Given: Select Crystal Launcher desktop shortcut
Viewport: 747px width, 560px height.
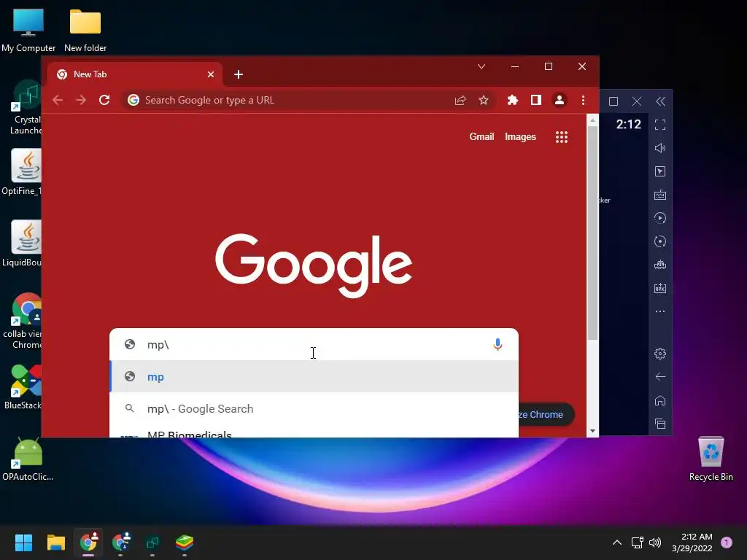Looking at the screenshot, I should coord(26,108).
